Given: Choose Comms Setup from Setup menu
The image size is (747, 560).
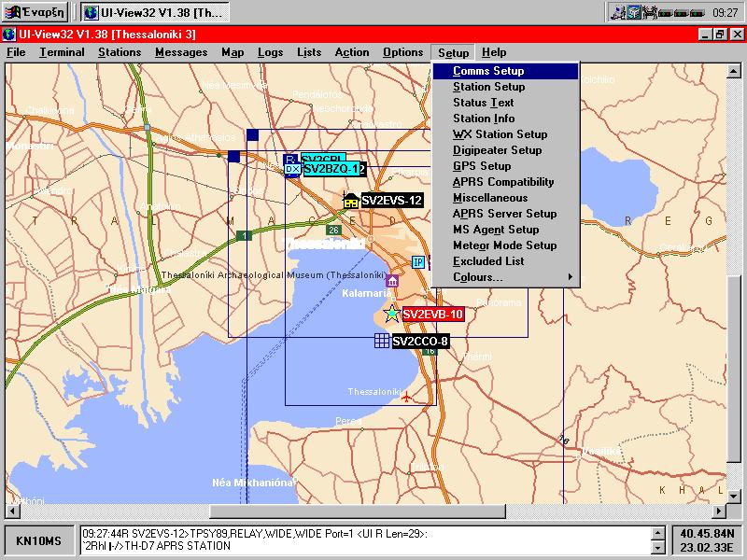Looking at the screenshot, I should [x=505, y=71].
